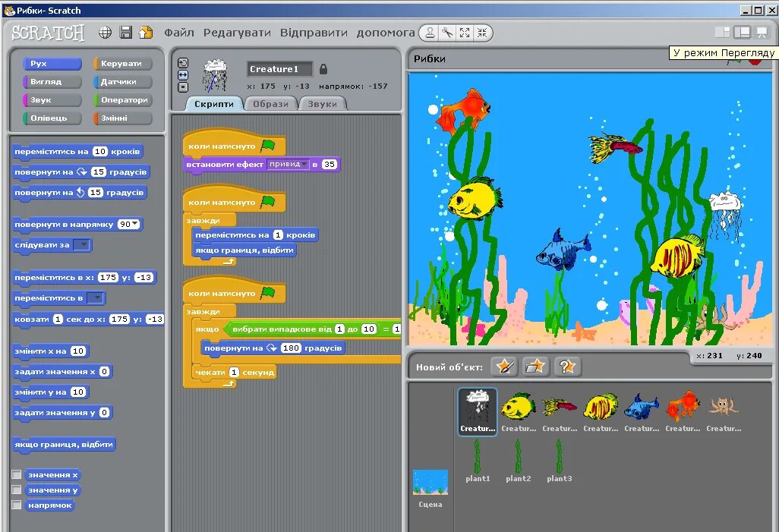Select the jellyfish Creature1 sprite thumbnail
The image size is (779, 532).
click(x=478, y=412)
